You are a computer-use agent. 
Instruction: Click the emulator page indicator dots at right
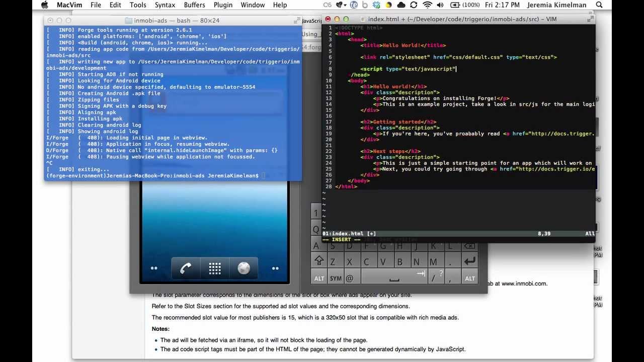[275, 268]
